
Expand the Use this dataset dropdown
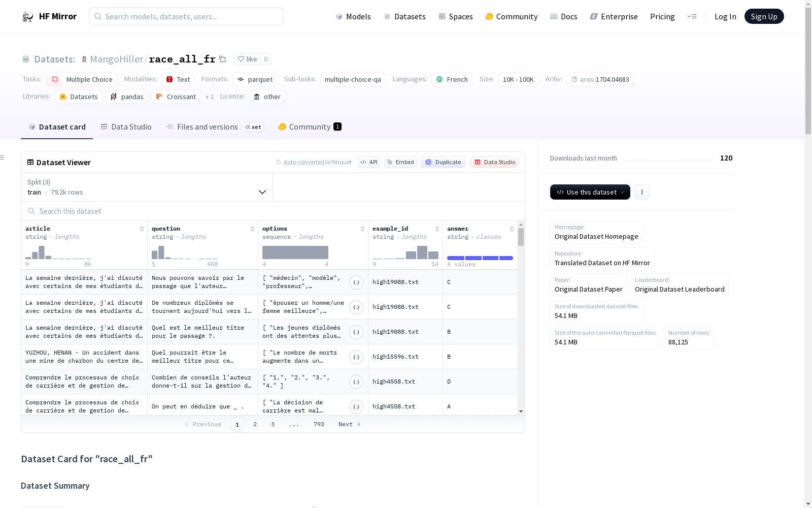click(590, 192)
